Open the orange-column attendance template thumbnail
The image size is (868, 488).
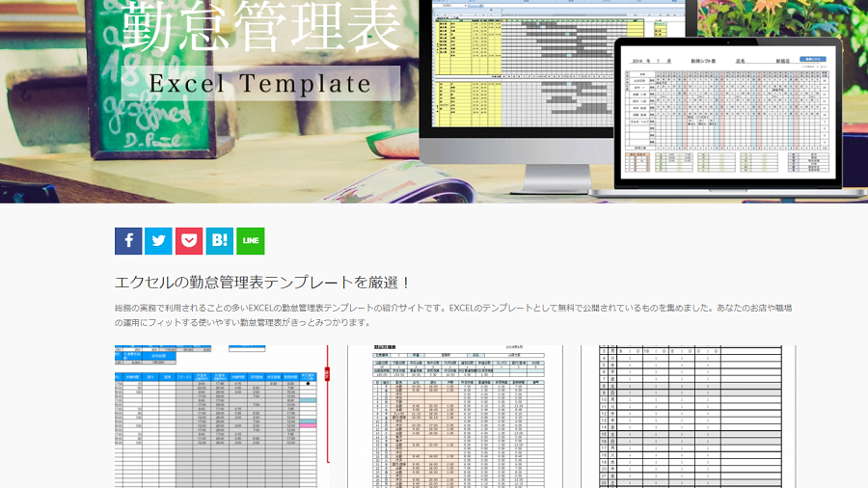tap(455, 417)
